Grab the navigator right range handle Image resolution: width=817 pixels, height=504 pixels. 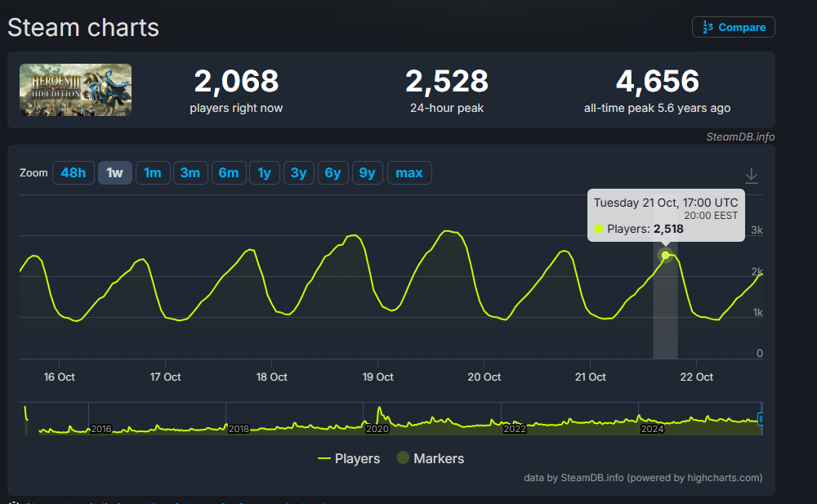tap(760, 418)
